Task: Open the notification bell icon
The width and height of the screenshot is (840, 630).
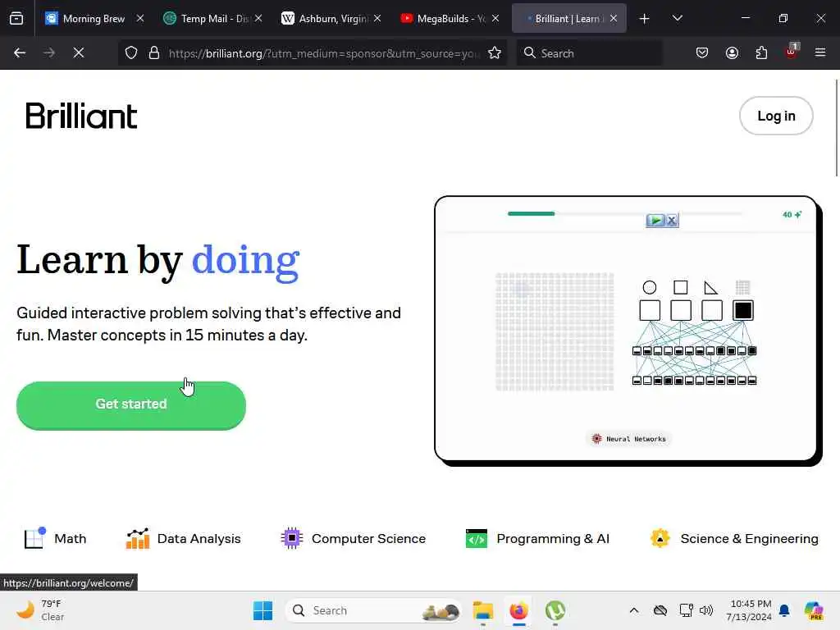Action: (x=784, y=610)
